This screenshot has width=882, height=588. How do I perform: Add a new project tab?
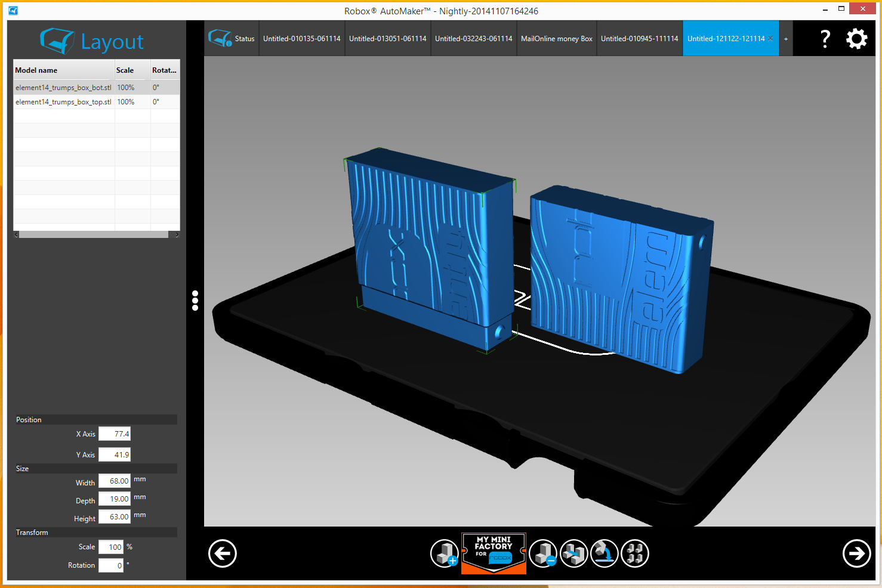click(x=786, y=39)
